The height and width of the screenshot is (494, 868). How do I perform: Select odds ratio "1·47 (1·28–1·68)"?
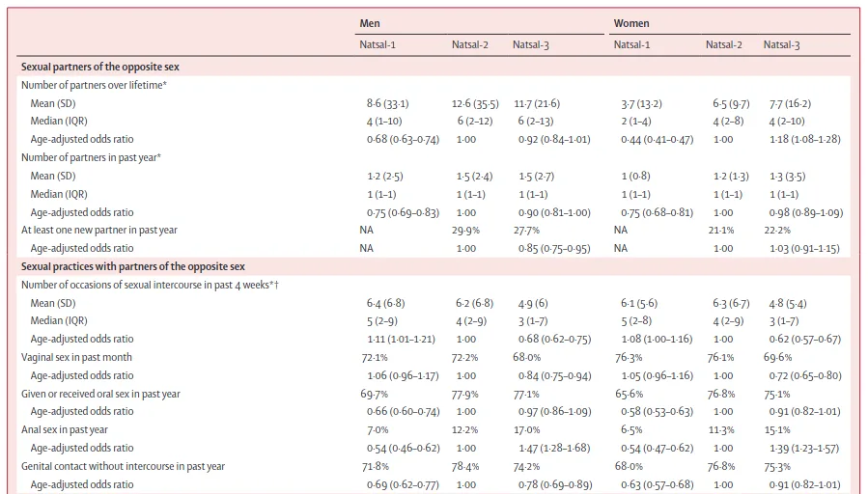554,448
